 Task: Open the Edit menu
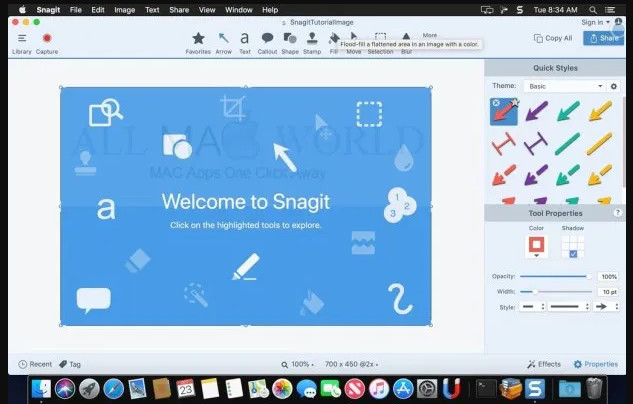(x=98, y=10)
